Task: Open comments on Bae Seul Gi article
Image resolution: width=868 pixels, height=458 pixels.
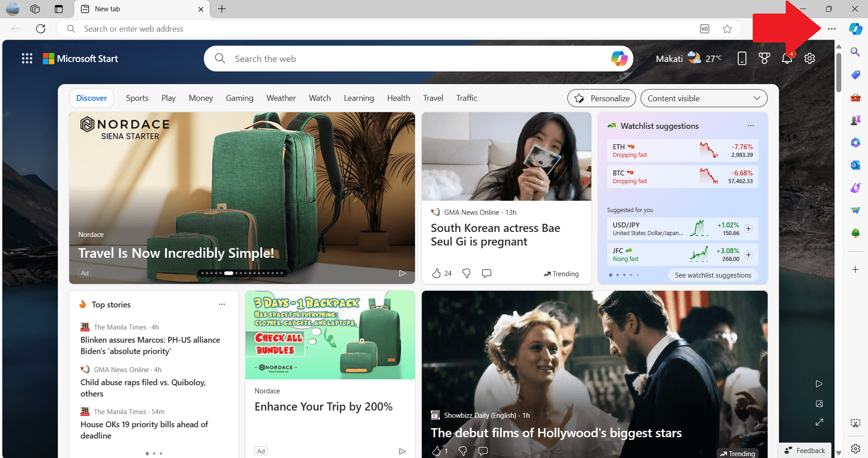Action: tap(486, 273)
